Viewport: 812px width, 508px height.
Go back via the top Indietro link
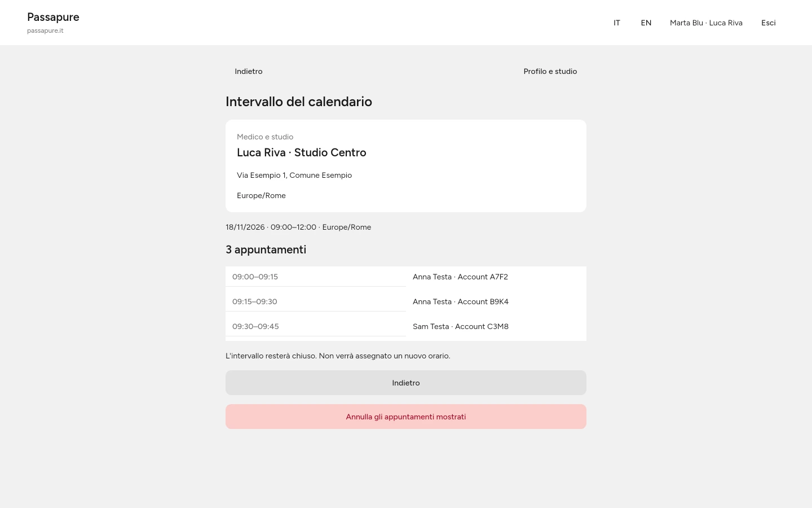(249, 71)
